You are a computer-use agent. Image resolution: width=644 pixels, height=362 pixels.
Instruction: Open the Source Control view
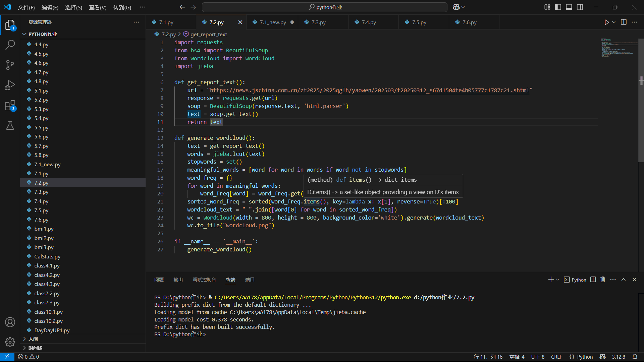[x=10, y=65]
